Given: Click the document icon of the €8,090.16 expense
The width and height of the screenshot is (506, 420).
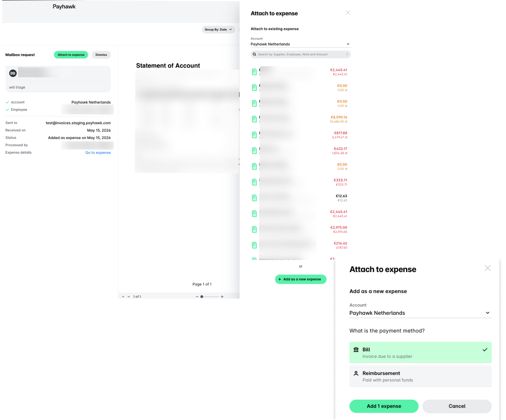Looking at the screenshot, I should coord(254,119).
